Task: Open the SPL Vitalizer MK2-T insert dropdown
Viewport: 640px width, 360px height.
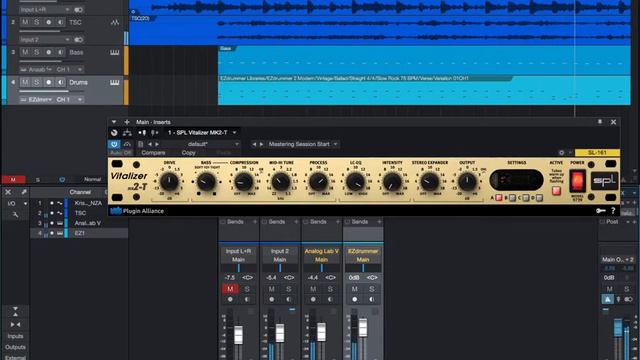Action: [202, 133]
